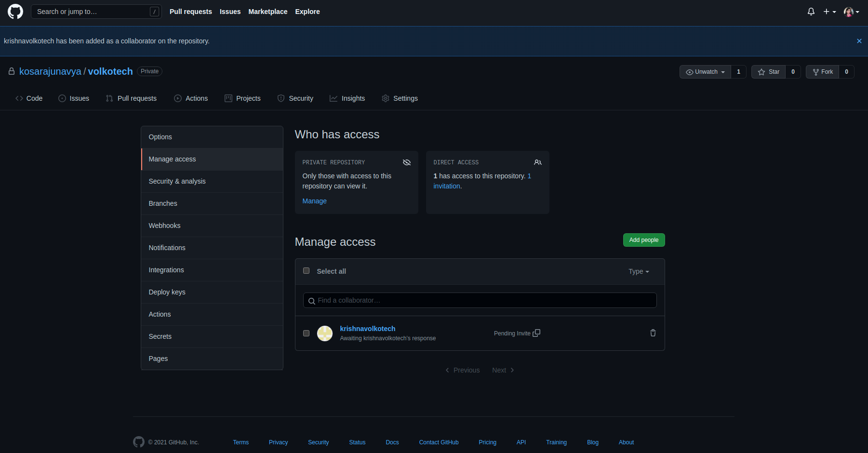Click krishnavolkotech avatar thumbnail
Image resolution: width=868 pixels, height=453 pixels.
pos(325,333)
